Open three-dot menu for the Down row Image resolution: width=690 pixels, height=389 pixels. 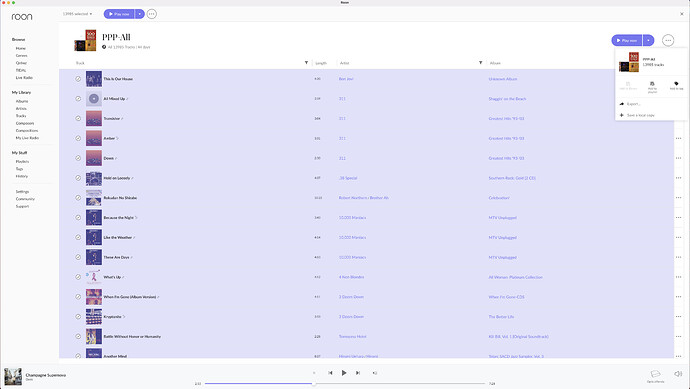tap(678, 158)
